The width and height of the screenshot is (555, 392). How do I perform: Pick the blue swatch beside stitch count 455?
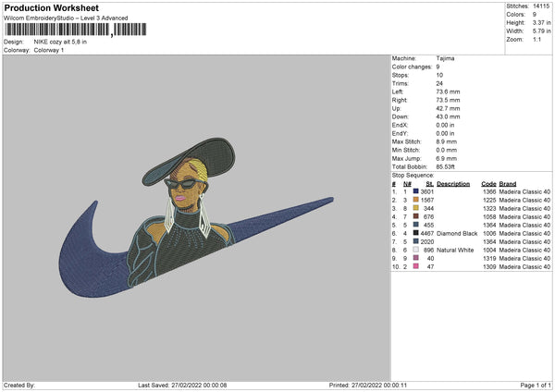(415, 225)
